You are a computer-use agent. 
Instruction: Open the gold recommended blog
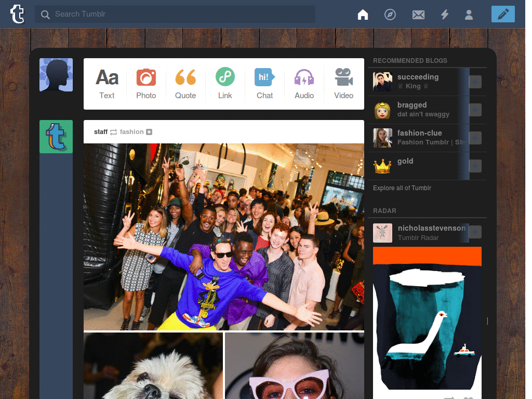point(405,161)
